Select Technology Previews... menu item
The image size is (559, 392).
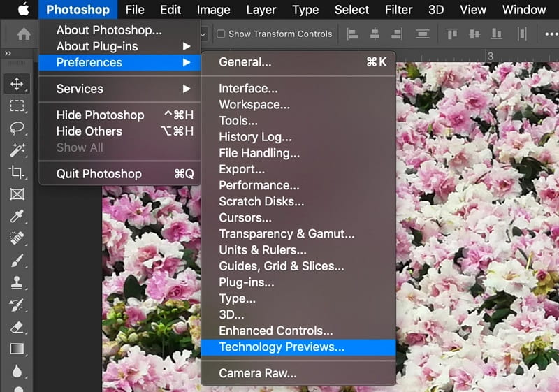298,347
